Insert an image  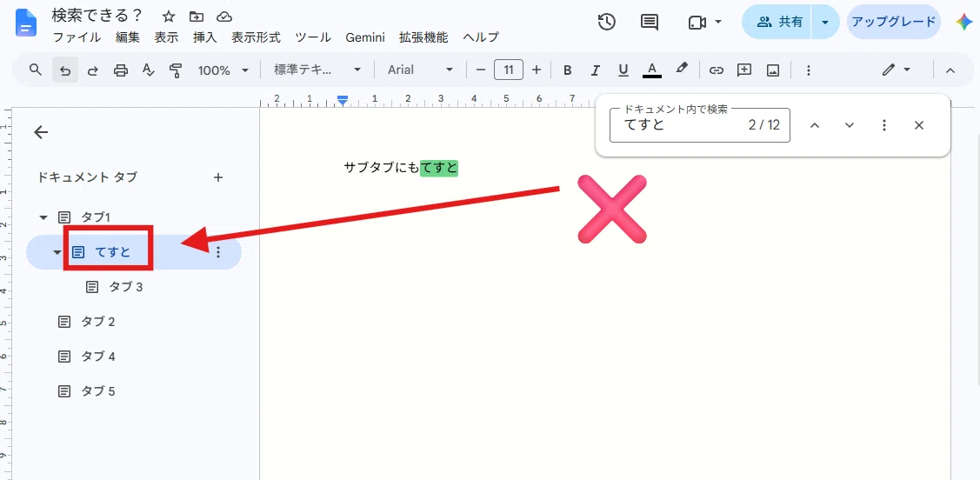pyautogui.click(x=773, y=70)
